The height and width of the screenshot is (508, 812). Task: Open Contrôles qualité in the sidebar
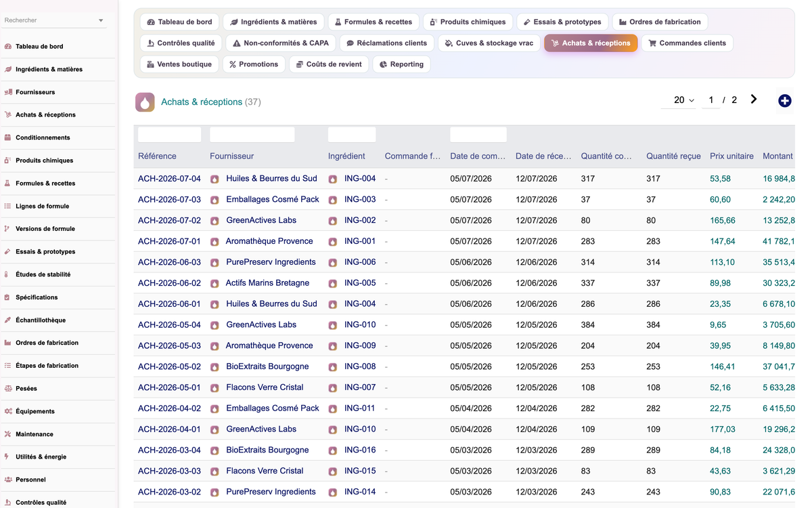point(41,503)
